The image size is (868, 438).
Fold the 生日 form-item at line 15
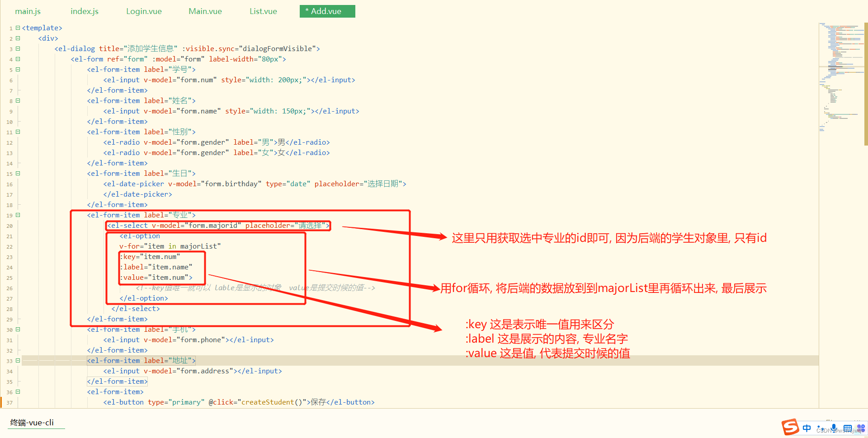pyautogui.click(x=18, y=174)
